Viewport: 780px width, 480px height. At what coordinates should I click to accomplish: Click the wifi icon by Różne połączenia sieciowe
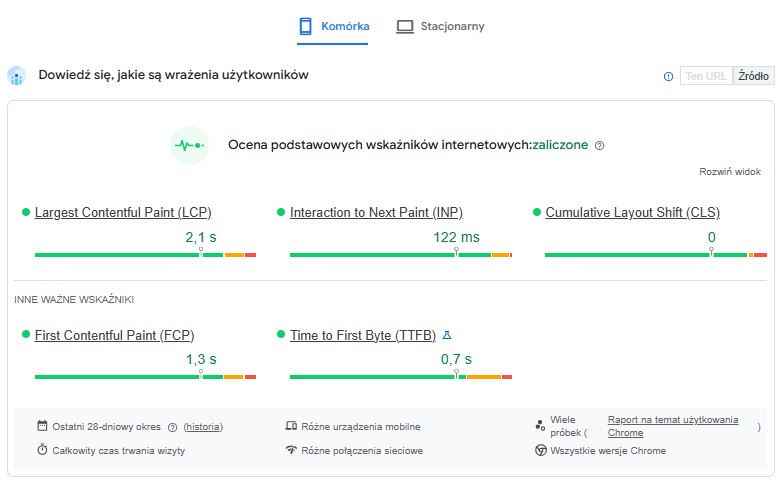pyautogui.click(x=291, y=450)
